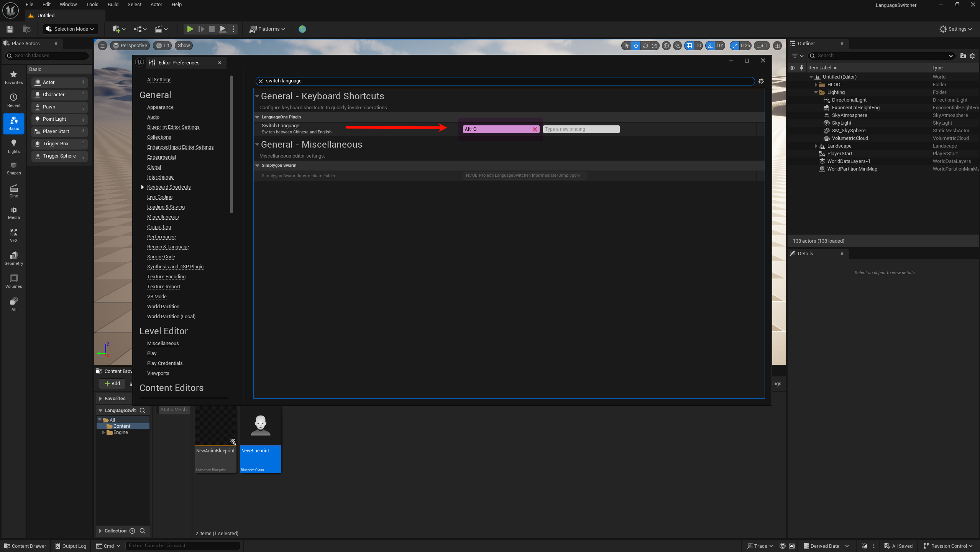
Task: Start Play in Editor with the green arrow
Action: pyautogui.click(x=190, y=29)
